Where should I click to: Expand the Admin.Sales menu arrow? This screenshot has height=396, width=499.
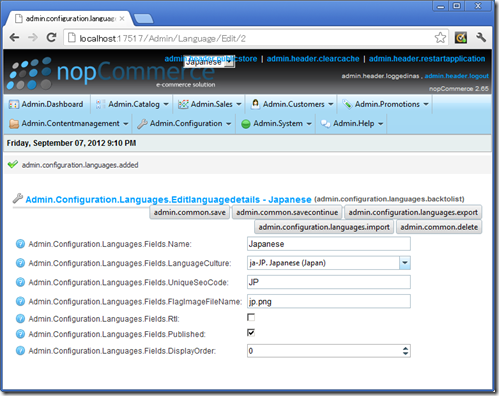pyautogui.click(x=239, y=104)
